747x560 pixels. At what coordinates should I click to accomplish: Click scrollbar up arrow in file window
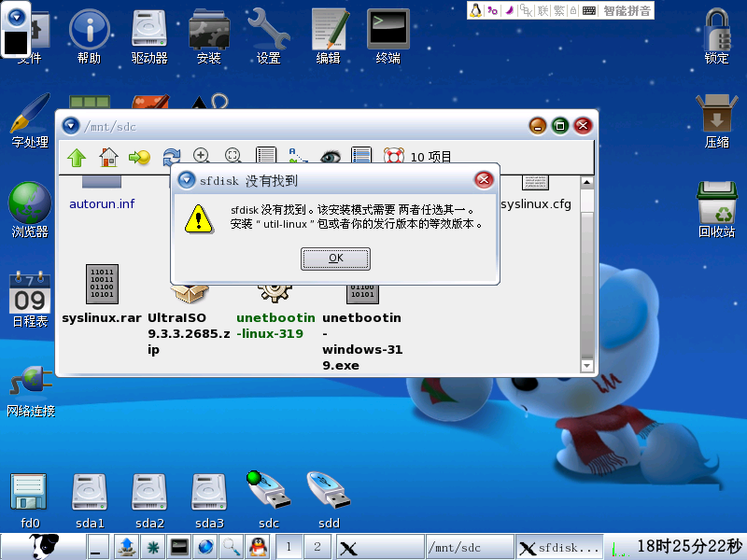pos(587,182)
